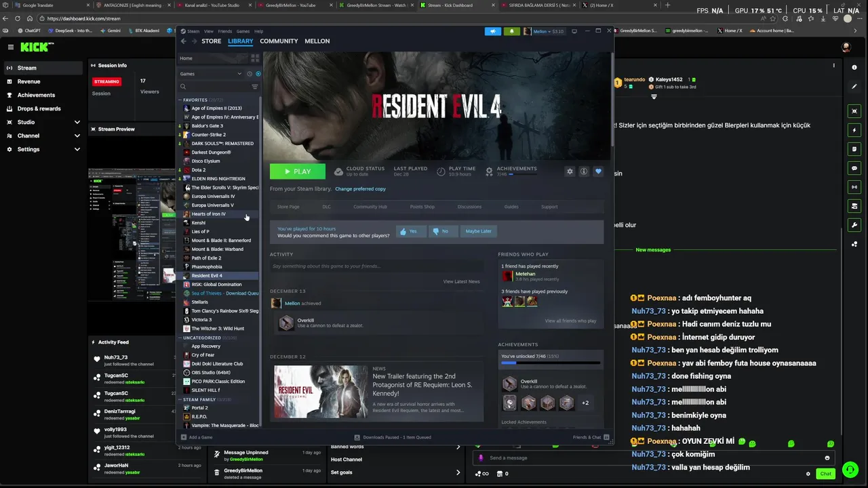Open RE Requiem trailer news thumbnail
Image resolution: width=868 pixels, height=488 pixels.
[x=321, y=392]
